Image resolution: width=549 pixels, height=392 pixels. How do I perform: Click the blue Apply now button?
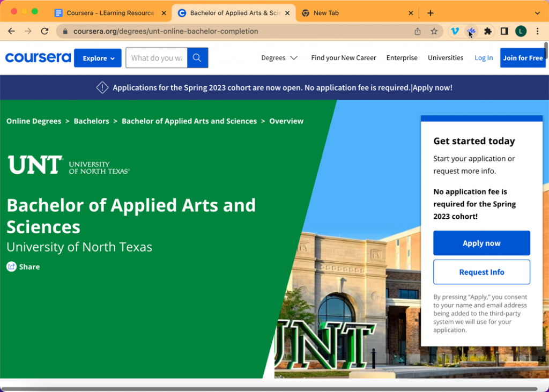[481, 243]
